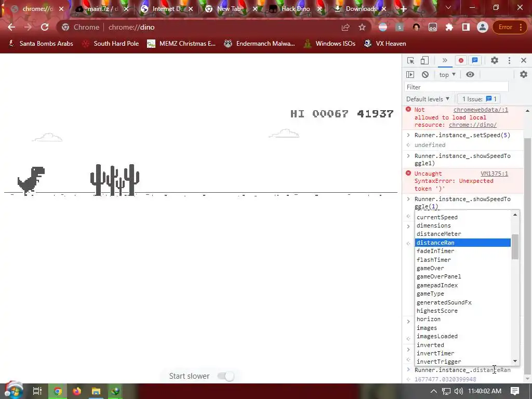Show hidden tray icons chevron
This screenshot has height=399, width=532.
pos(434,391)
